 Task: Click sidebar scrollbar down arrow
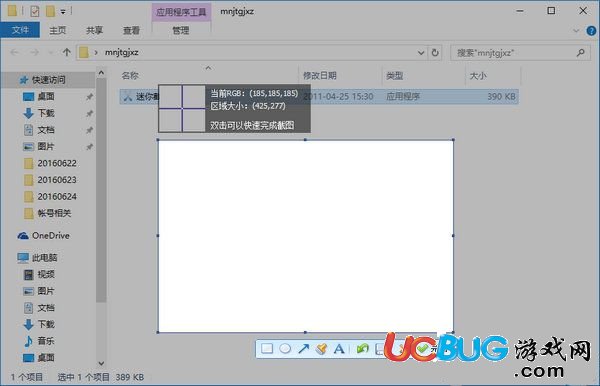(x=101, y=363)
